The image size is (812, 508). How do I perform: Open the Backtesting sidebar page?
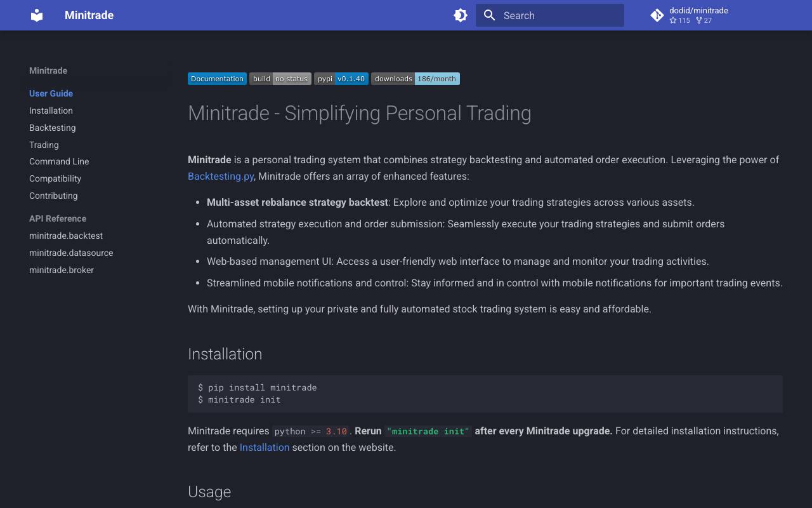coord(52,128)
